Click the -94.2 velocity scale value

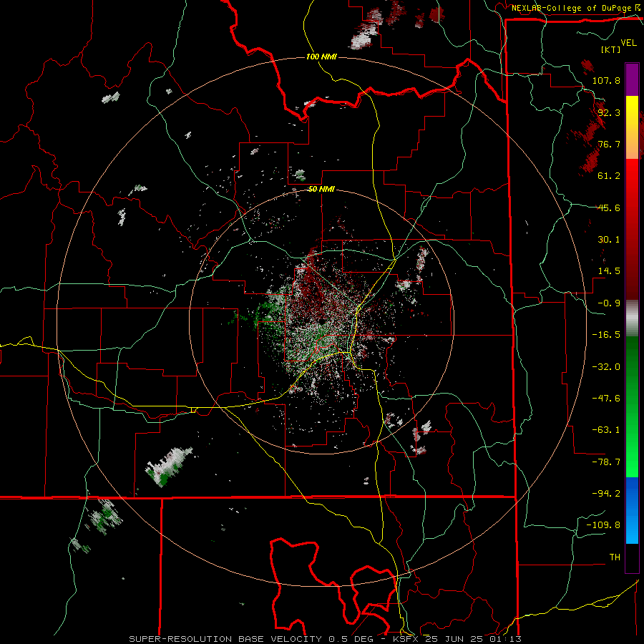[x=606, y=494]
